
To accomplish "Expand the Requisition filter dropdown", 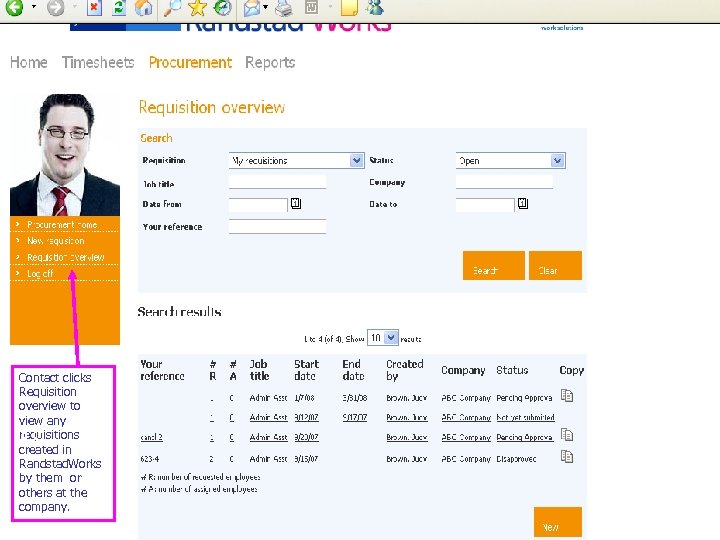I will [x=356, y=160].
